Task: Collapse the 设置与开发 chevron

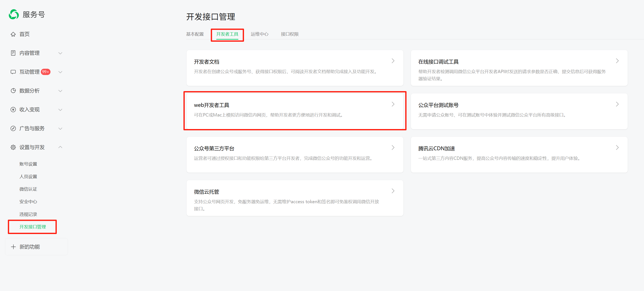Action: point(60,147)
